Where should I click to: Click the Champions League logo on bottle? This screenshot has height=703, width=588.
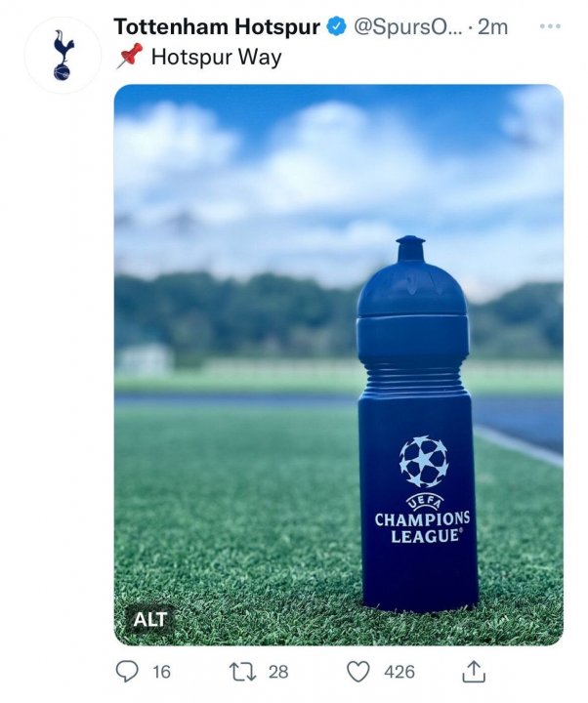point(423,489)
